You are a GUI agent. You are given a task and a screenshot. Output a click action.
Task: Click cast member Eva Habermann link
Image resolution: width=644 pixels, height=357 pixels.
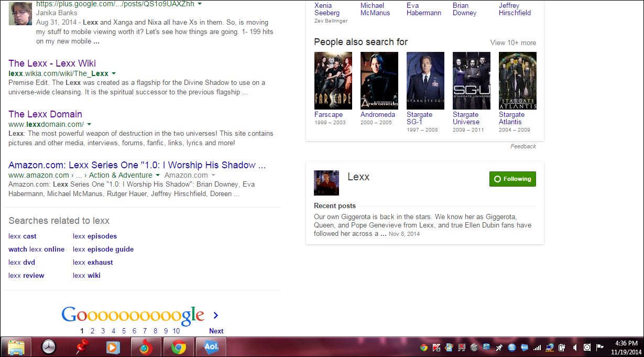[x=424, y=9]
